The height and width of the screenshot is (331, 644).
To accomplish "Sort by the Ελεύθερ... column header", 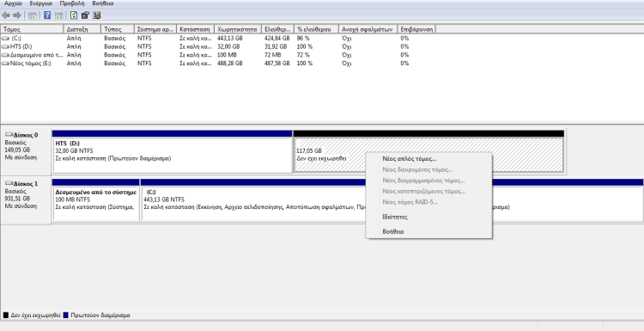I will click(278, 29).
